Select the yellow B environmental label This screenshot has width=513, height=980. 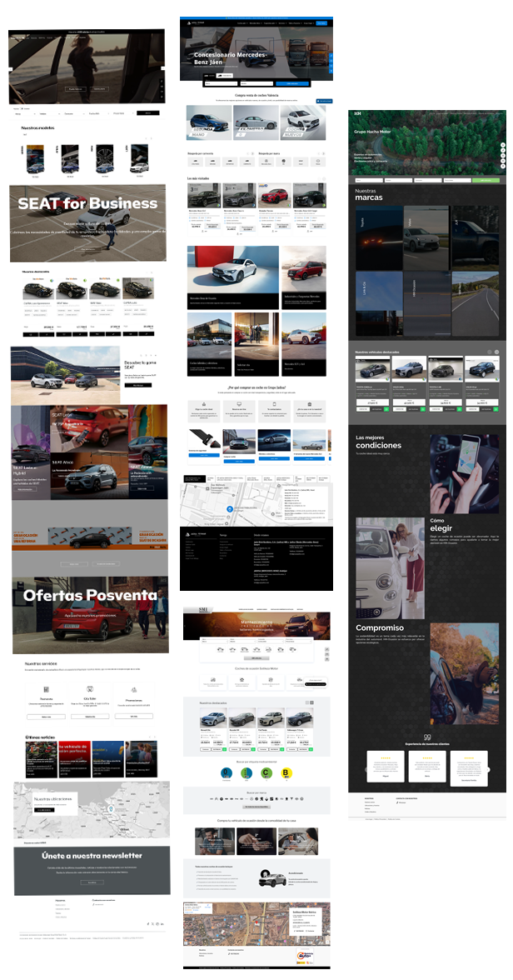(286, 773)
